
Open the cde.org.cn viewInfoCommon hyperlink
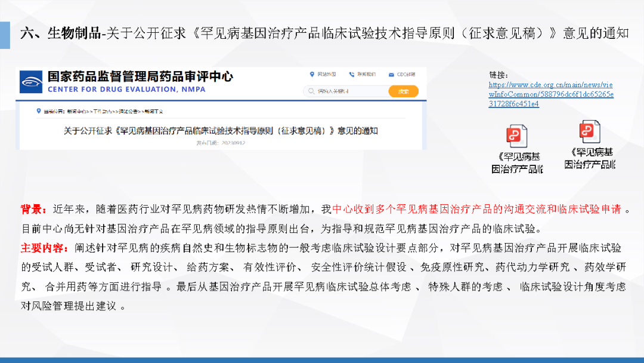[x=550, y=94]
